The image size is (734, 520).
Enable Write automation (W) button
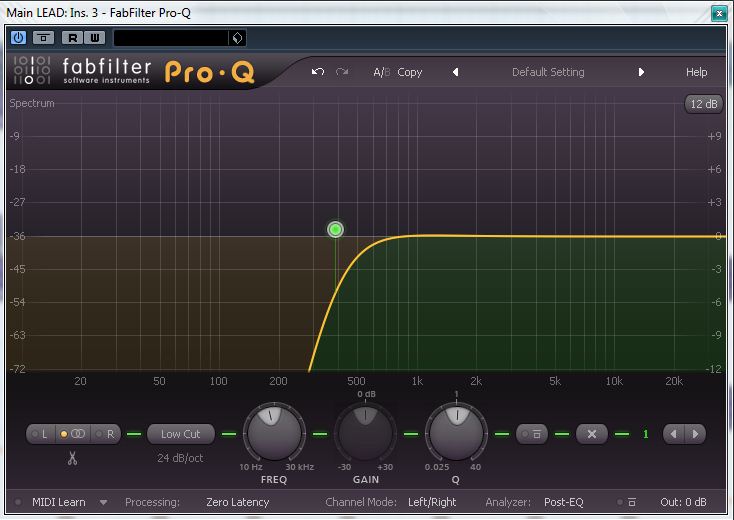pos(95,37)
